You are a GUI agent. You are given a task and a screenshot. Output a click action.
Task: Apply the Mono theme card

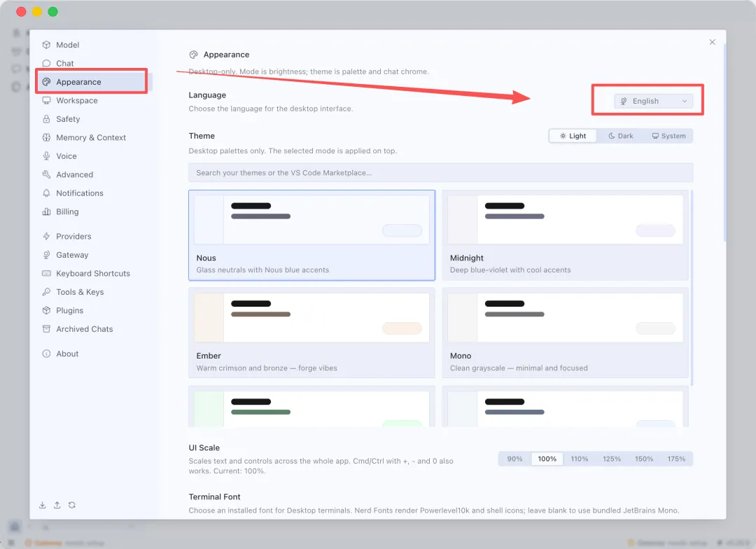565,333
